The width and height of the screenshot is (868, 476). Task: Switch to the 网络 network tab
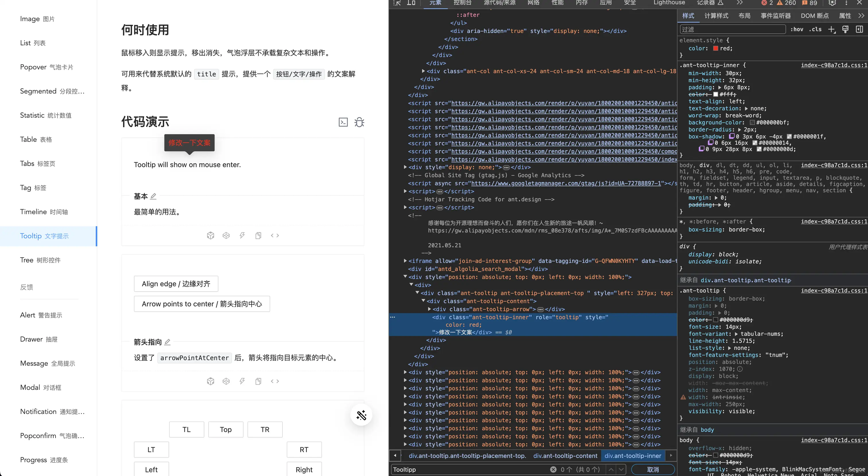click(x=533, y=3)
